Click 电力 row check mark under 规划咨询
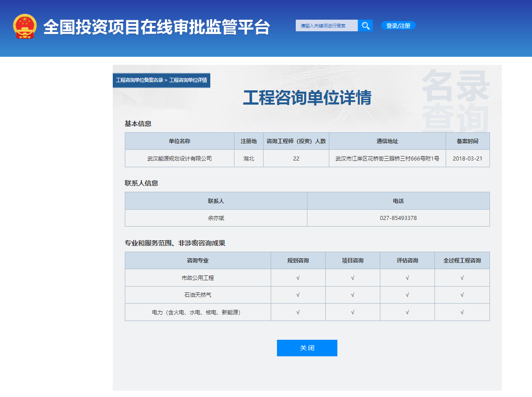This screenshot has width=532, height=397. point(298,312)
